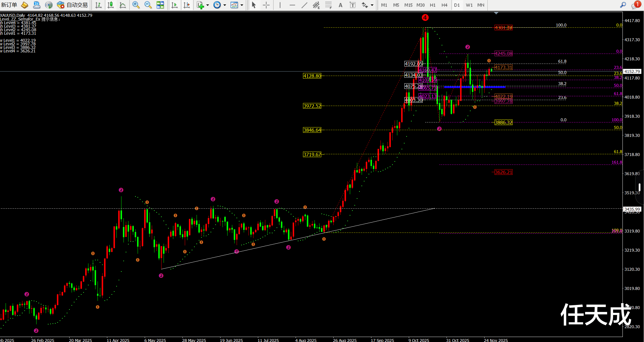Expand the indicators list dropdown arrow
Viewport: 644px width, 342px height.
pos(208,5)
